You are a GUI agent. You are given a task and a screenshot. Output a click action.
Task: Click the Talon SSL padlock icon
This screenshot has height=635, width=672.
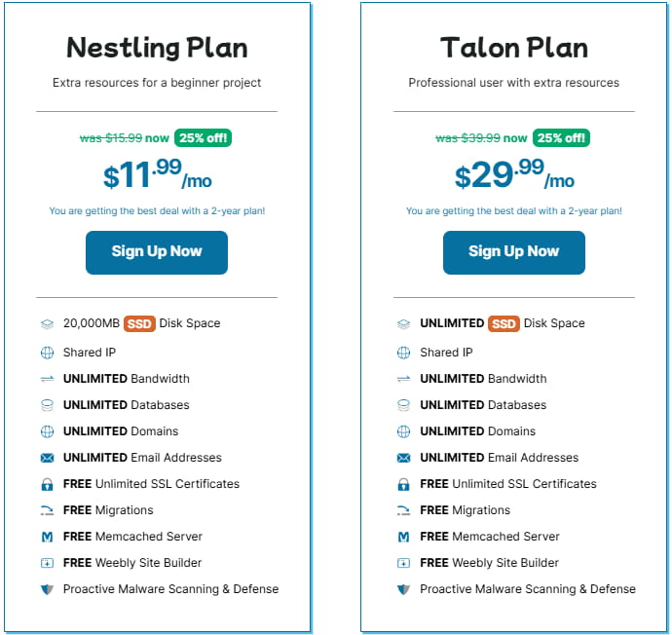pos(404,484)
